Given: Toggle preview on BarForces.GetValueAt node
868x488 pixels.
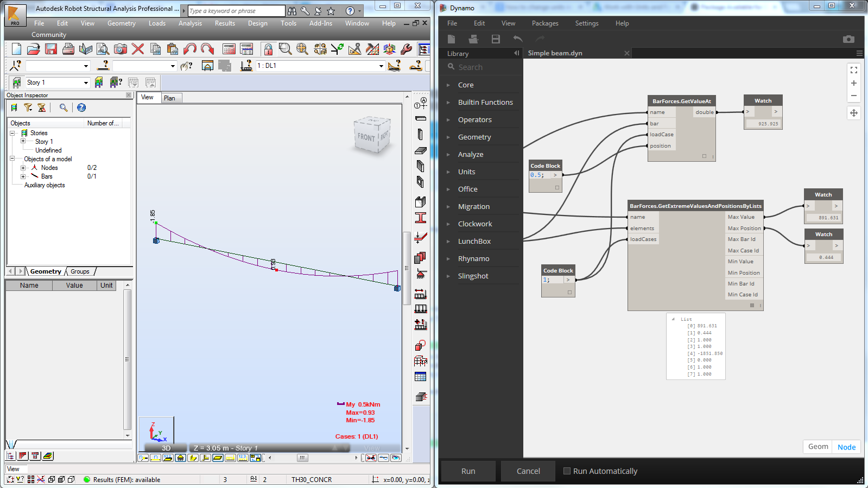Looking at the screenshot, I should 705,156.
